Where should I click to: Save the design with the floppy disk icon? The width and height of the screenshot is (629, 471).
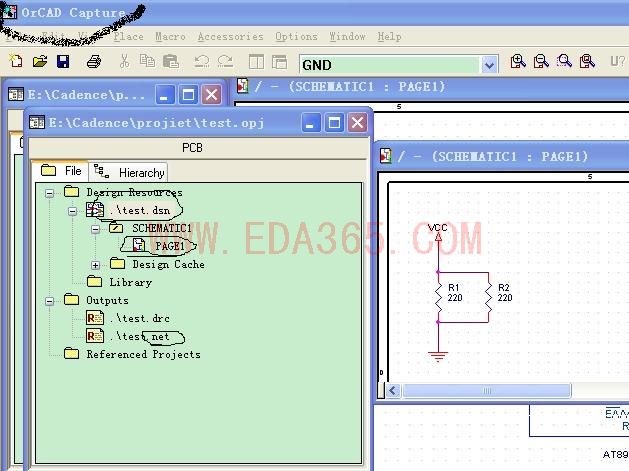click(x=63, y=61)
